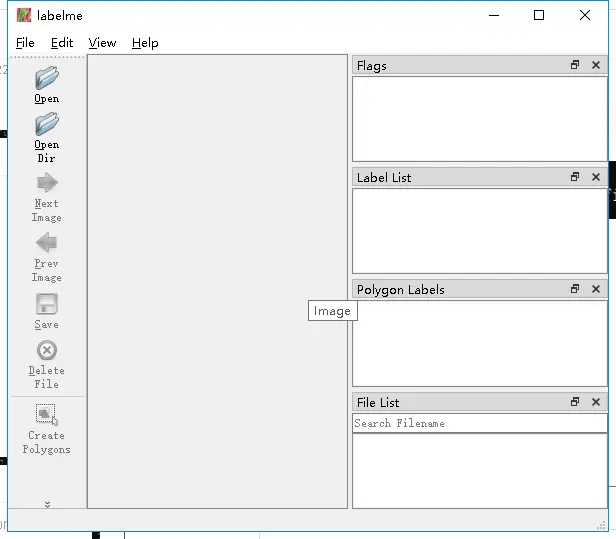Image resolution: width=616 pixels, height=539 pixels.
Task: Go to Next Image arrow
Action: (47, 183)
